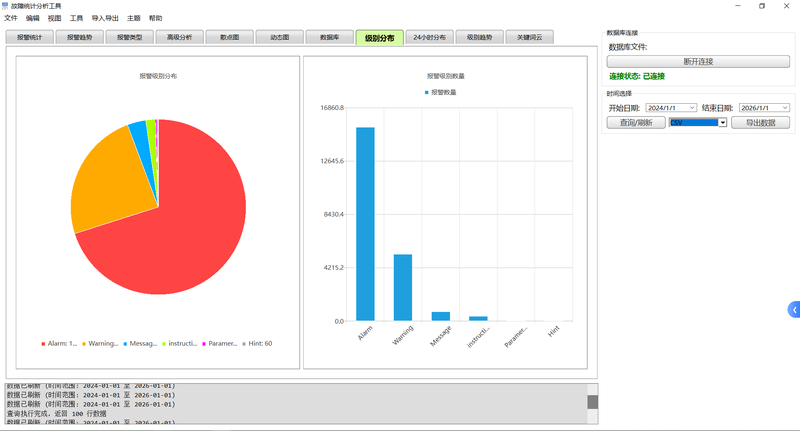
Task: Open the 导入导出 menu
Action: coord(105,18)
